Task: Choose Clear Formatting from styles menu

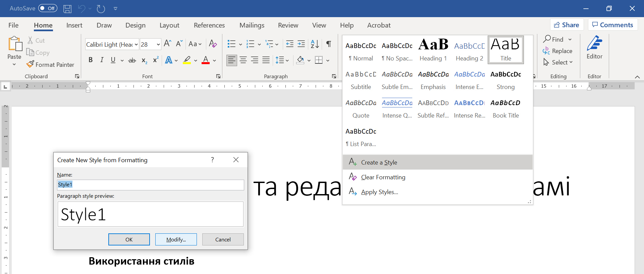Action: click(383, 177)
